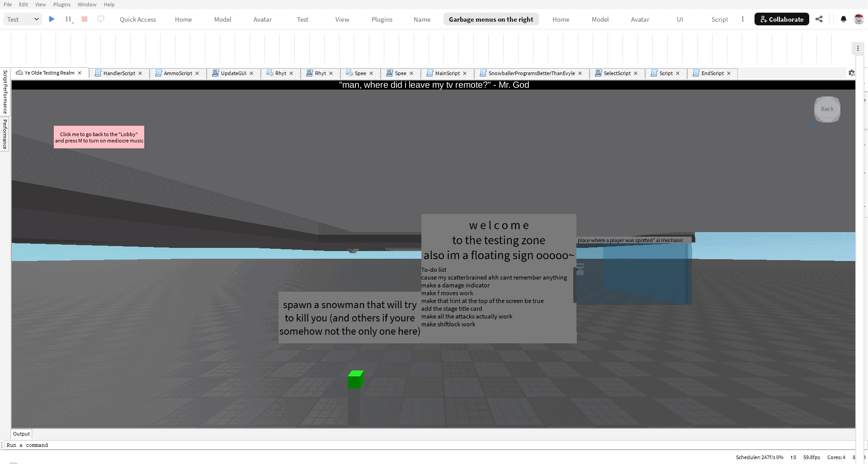Stop the test session

click(84, 19)
